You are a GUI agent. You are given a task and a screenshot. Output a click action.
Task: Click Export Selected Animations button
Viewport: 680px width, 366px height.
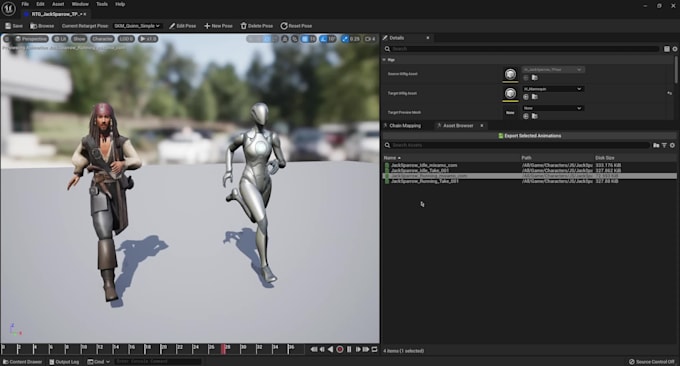(x=530, y=136)
